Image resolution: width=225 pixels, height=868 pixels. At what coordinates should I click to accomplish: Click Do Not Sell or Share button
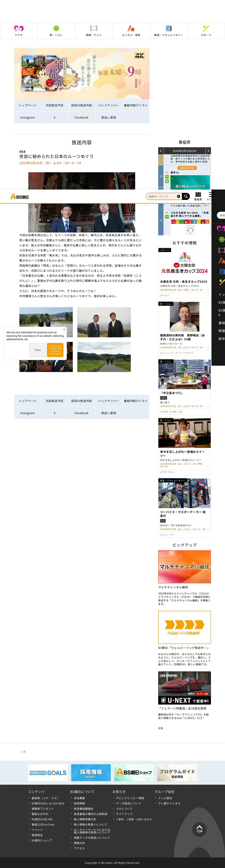click(55, 350)
